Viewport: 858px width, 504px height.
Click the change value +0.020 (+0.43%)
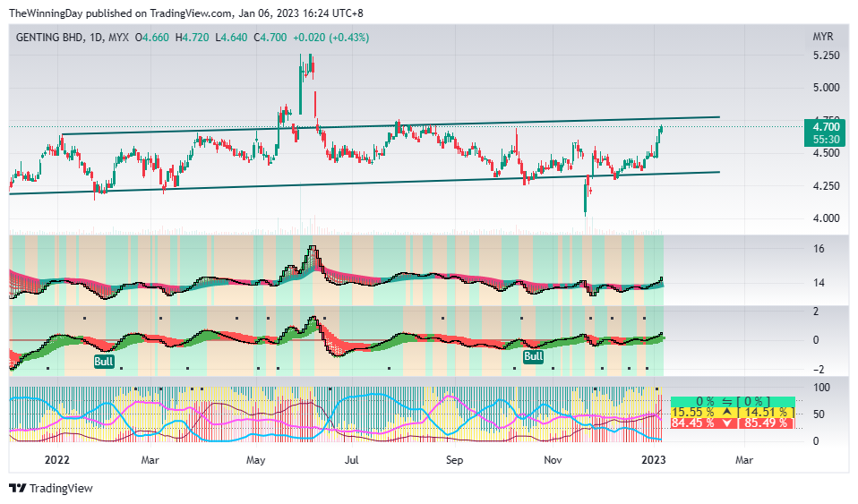pos(331,38)
